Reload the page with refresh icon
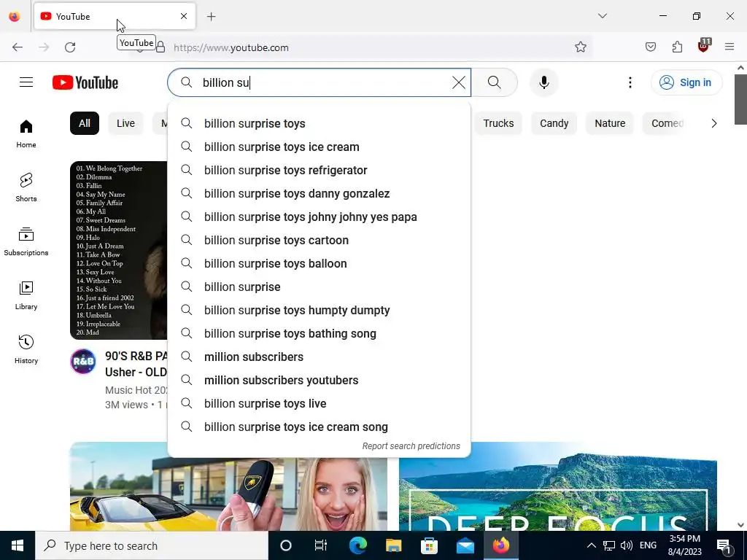Image resolution: width=747 pixels, height=560 pixels. 70,47
